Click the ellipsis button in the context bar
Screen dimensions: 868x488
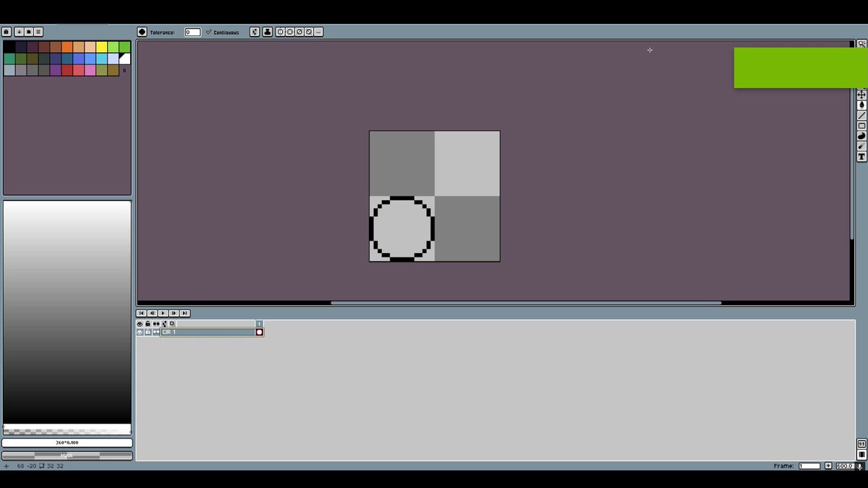tap(318, 32)
